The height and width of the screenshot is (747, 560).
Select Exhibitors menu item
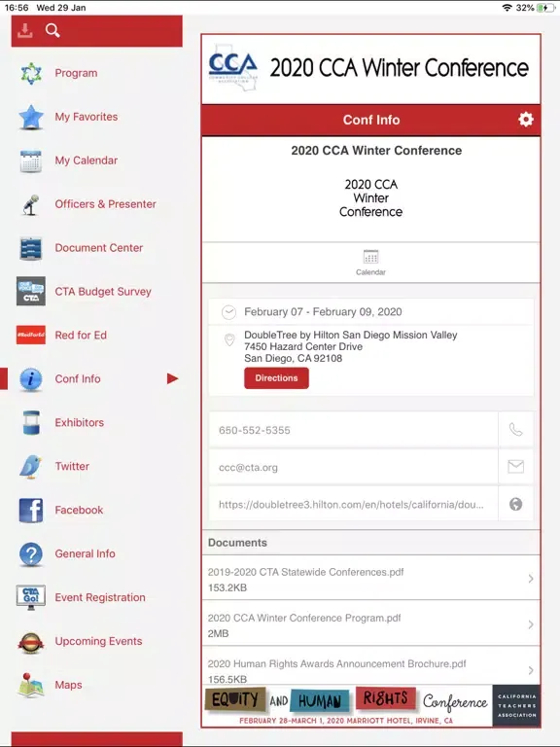(x=79, y=422)
